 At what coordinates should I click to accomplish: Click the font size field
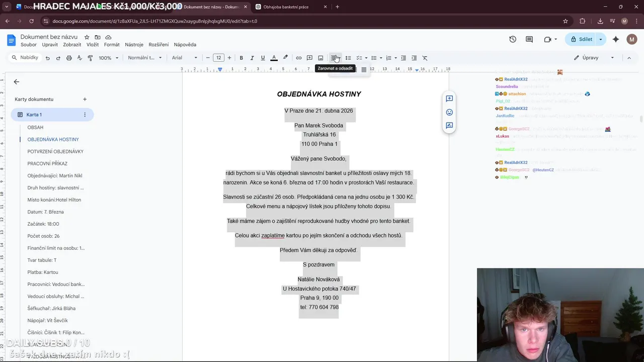pyautogui.click(x=218, y=58)
